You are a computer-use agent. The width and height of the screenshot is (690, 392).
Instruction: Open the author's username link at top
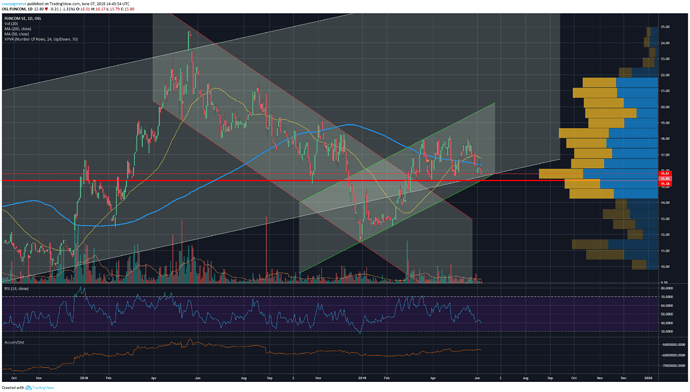pos(14,3)
